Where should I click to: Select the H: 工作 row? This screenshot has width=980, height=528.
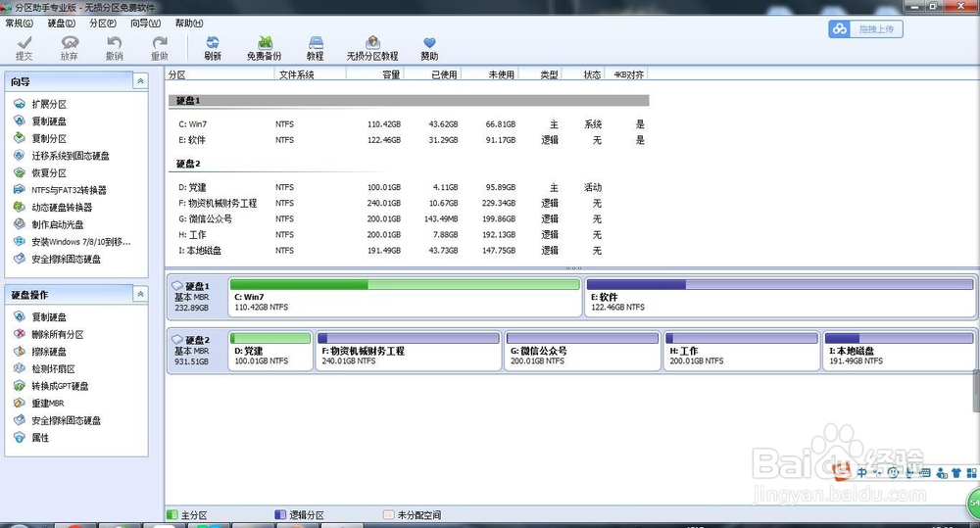[409, 234]
